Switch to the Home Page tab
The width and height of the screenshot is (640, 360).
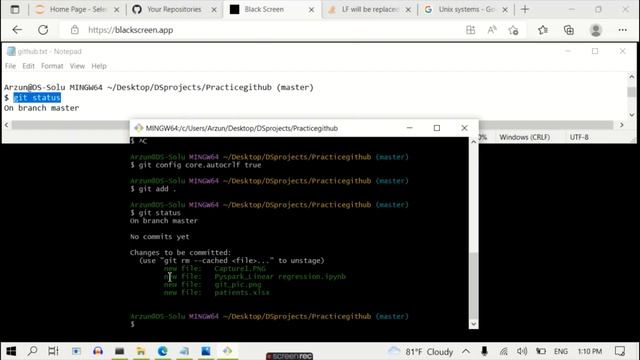[x=77, y=9]
